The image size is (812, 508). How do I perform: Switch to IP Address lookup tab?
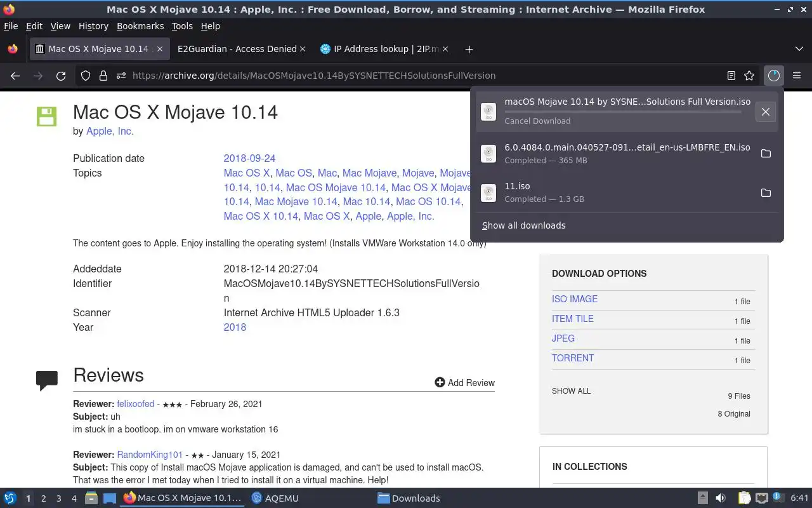coord(384,49)
